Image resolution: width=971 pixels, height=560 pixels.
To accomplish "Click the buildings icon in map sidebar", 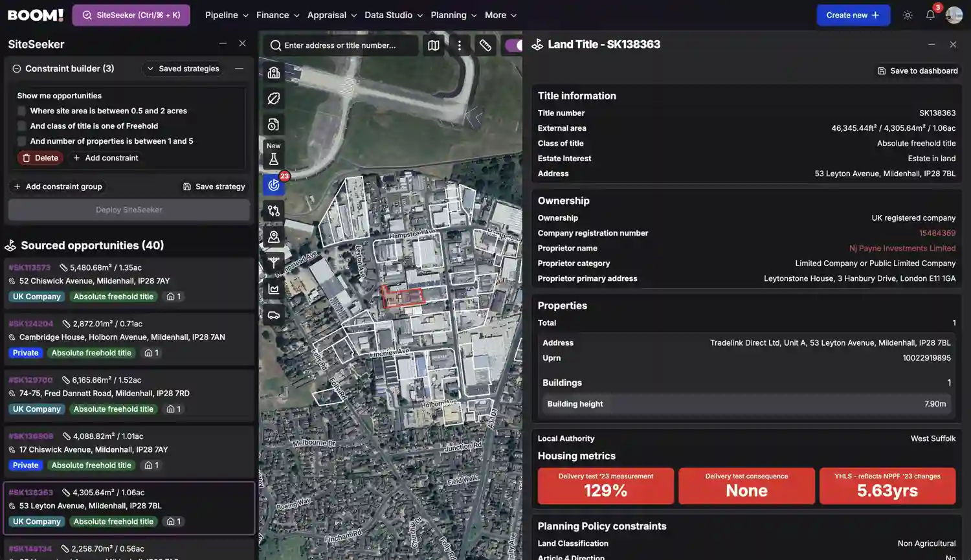I will point(274,73).
